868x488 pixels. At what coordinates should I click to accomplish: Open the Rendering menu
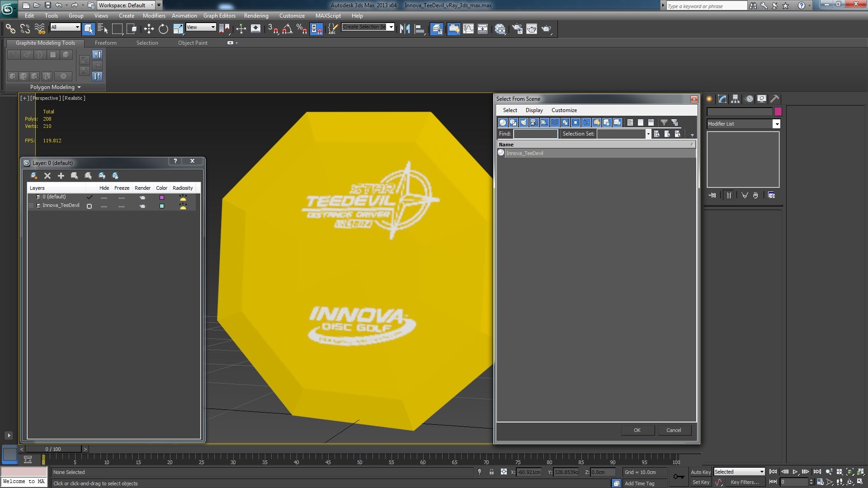click(x=256, y=15)
